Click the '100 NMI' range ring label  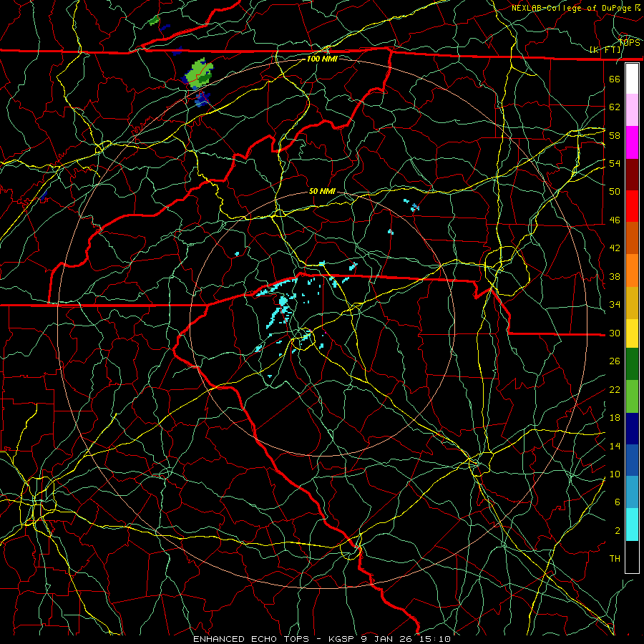tap(322, 59)
